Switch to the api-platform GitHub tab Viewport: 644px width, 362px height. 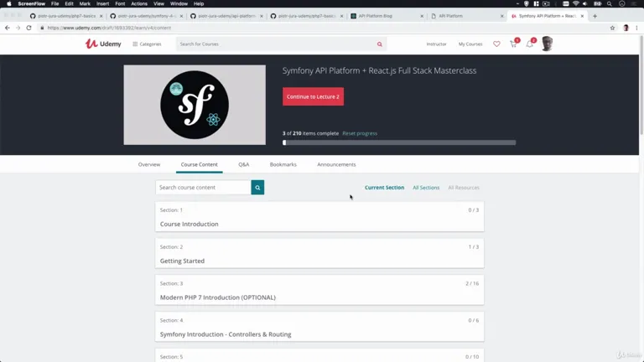click(x=226, y=16)
